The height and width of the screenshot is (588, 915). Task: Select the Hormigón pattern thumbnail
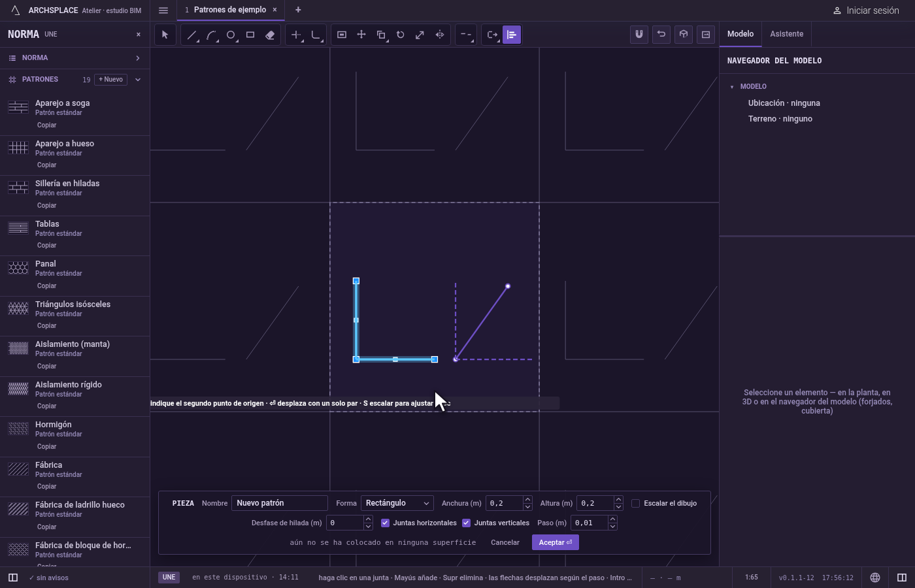(18, 429)
